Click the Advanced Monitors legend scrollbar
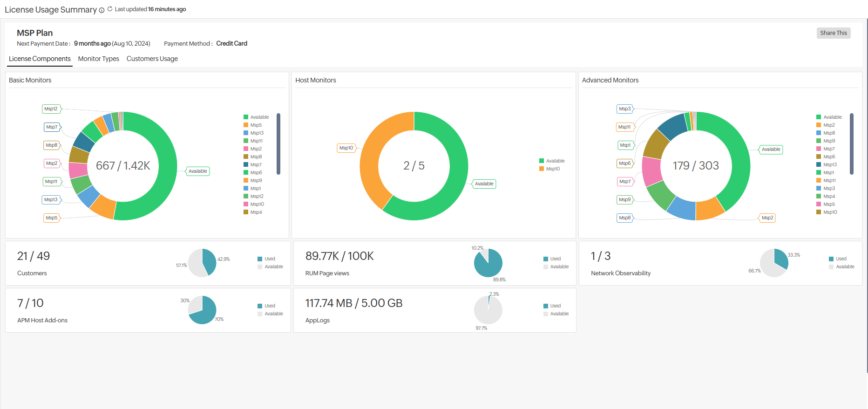 [x=851, y=143]
